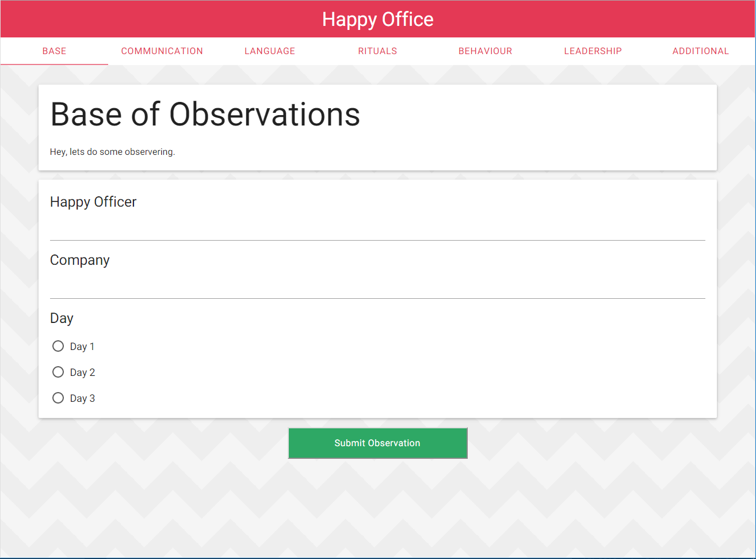756x559 pixels.
Task: Switch to the Communication tab
Action: coord(162,51)
